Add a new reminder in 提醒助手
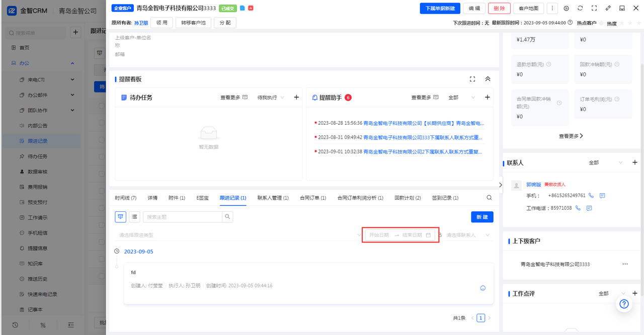Viewport: 644px width, 335px height. [487, 98]
